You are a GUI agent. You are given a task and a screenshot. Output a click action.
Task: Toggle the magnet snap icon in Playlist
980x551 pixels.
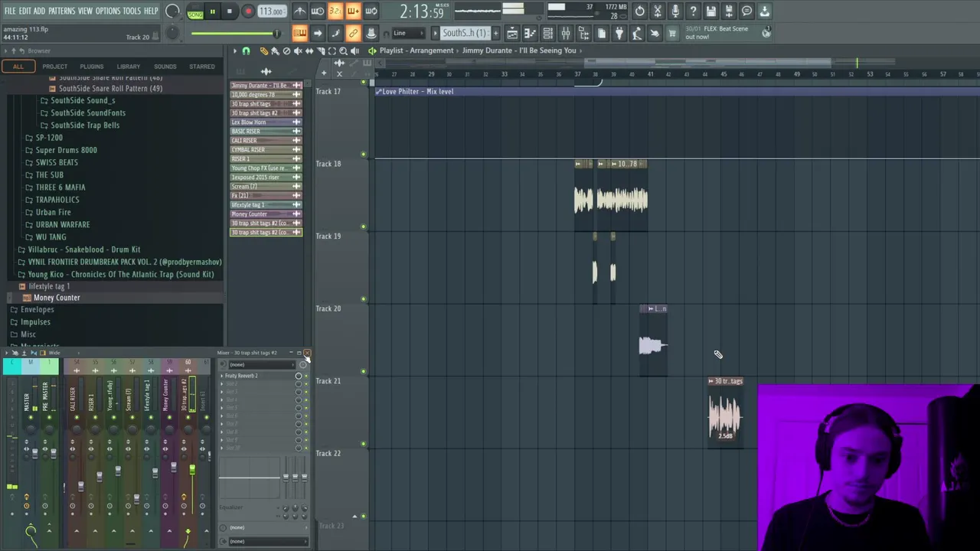click(x=246, y=51)
